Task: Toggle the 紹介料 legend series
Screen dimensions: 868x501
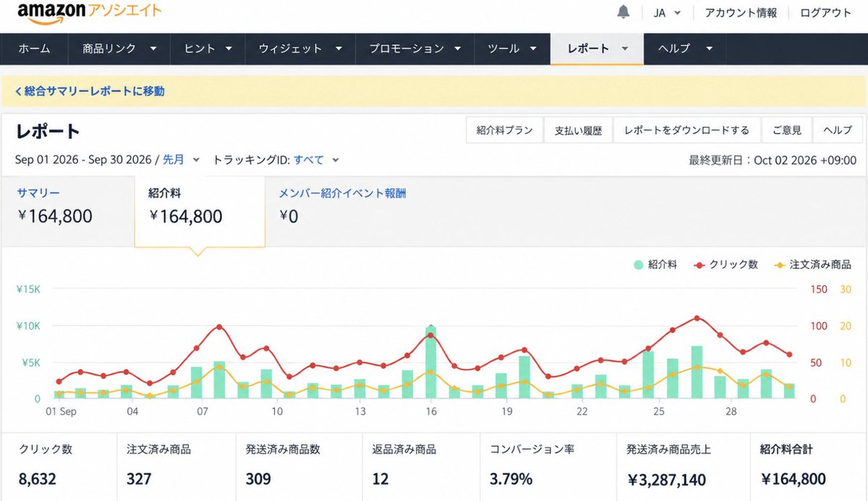Action: click(655, 265)
